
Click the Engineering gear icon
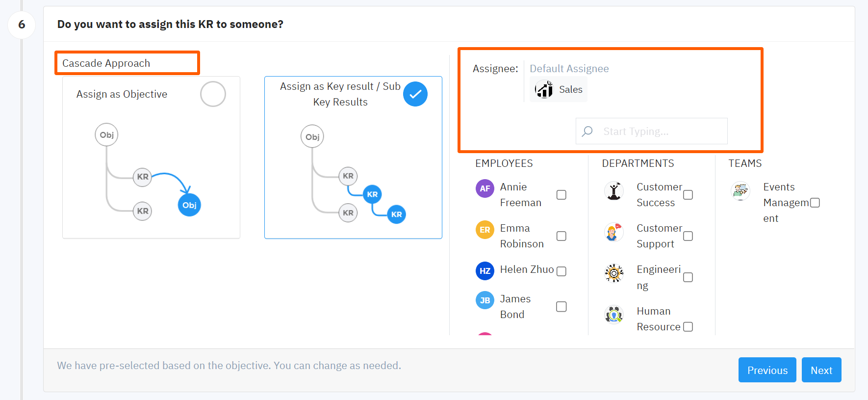(x=613, y=273)
